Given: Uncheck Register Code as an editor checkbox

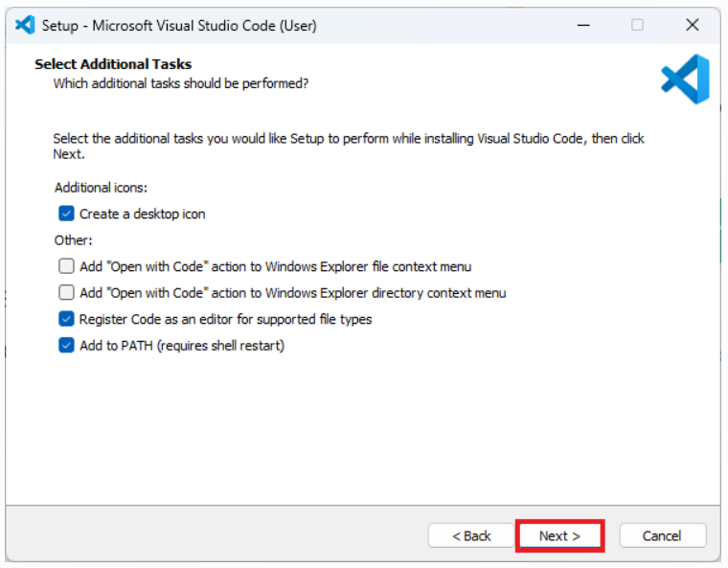Looking at the screenshot, I should tap(66, 319).
